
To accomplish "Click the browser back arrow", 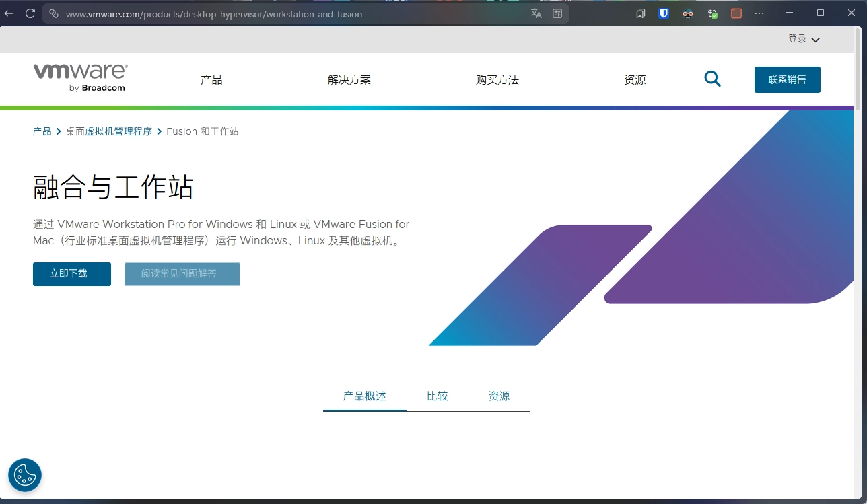I will coord(9,13).
